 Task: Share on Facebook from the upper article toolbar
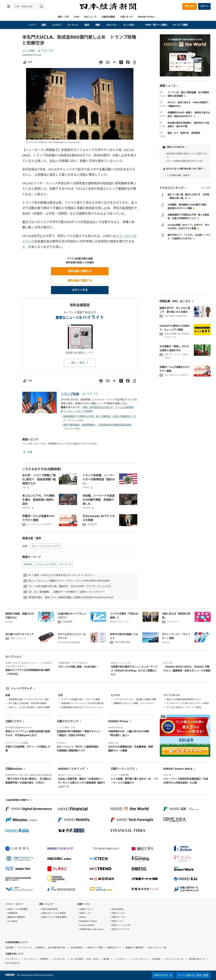click(x=128, y=62)
